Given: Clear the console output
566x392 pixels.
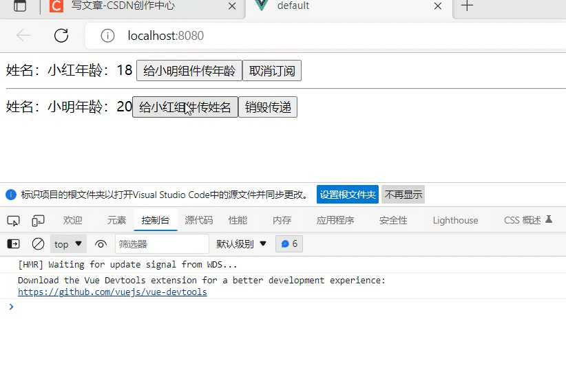Looking at the screenshot, I should click(38, 244).
